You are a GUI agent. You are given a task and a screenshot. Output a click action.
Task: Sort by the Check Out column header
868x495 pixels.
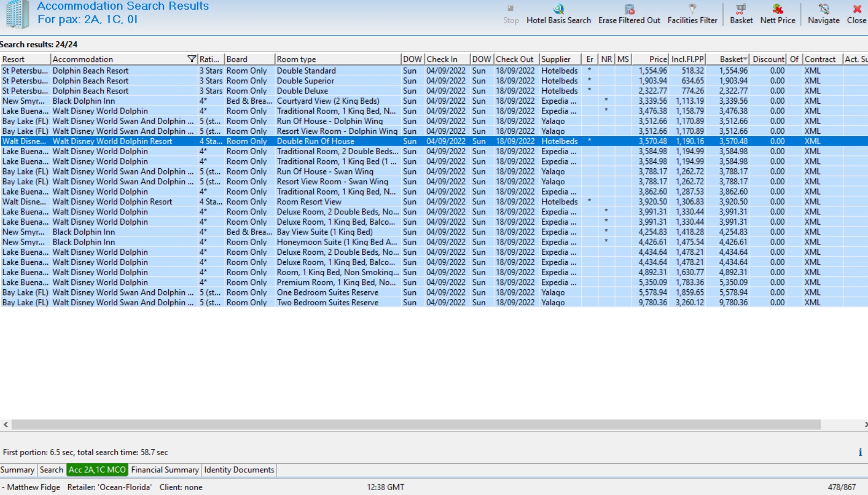click(x=517, y=59)
